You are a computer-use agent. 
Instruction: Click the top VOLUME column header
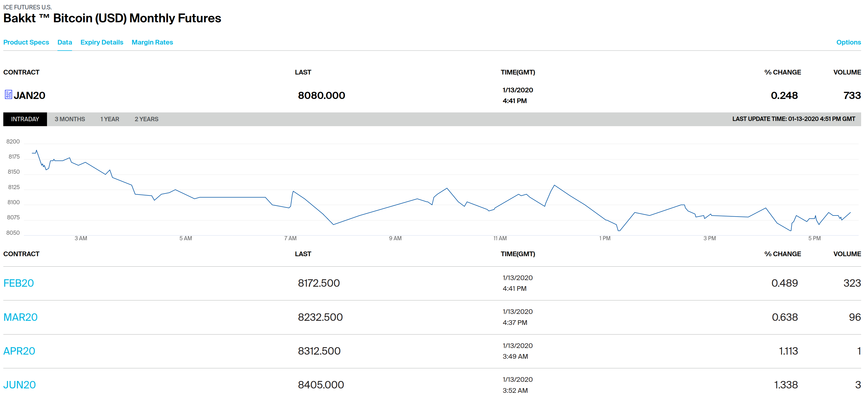tap(847, 73)
